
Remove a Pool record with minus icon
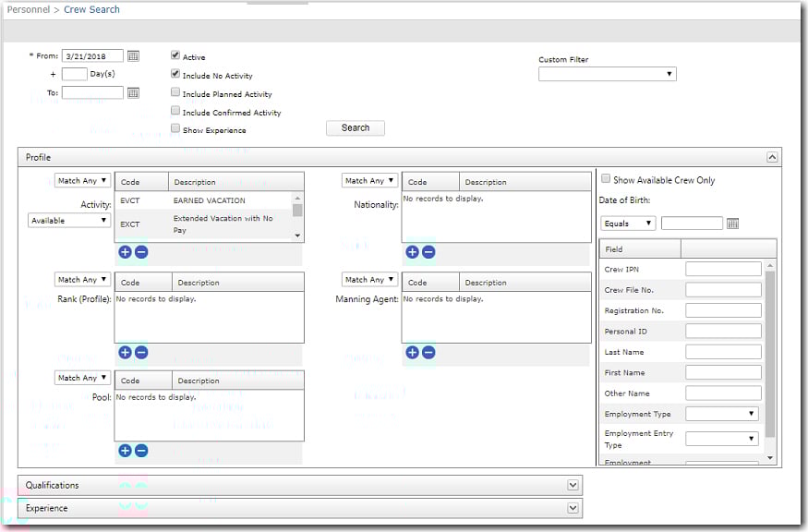pyautogui.click(x=141, y=451)
